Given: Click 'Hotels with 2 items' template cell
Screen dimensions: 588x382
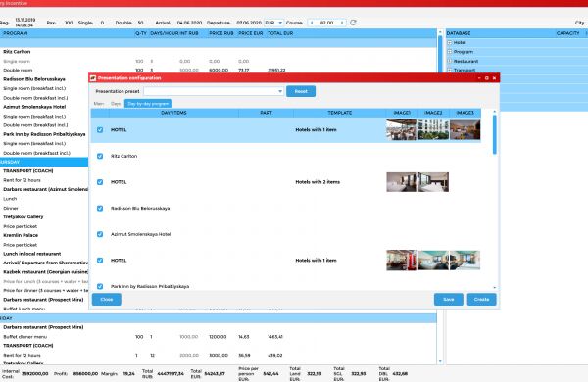Looking at the screenshot, I should click(x=318, y=182).
